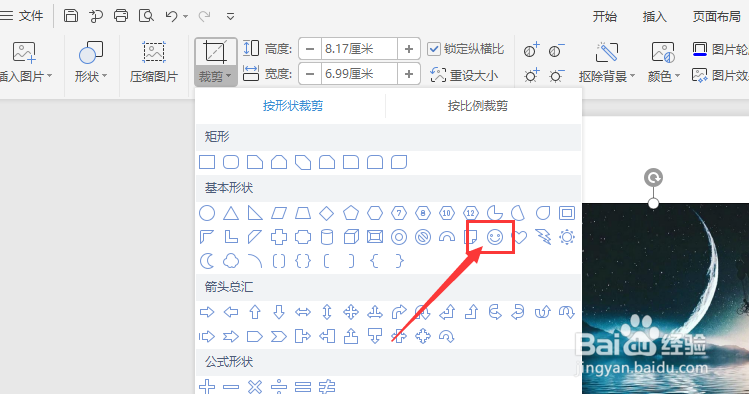749x394 pixels.
Task: Select the 按形状裁剪 tab
Action: (293, 106)
